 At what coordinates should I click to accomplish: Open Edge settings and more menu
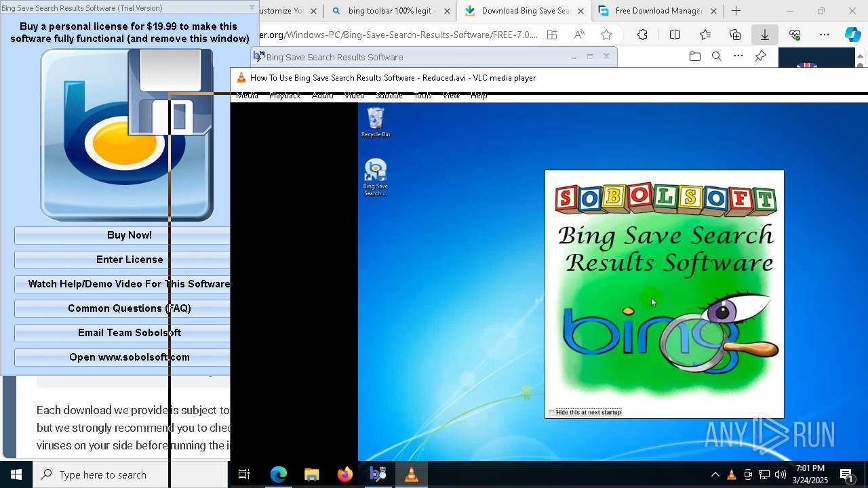[x=825, y=35]
